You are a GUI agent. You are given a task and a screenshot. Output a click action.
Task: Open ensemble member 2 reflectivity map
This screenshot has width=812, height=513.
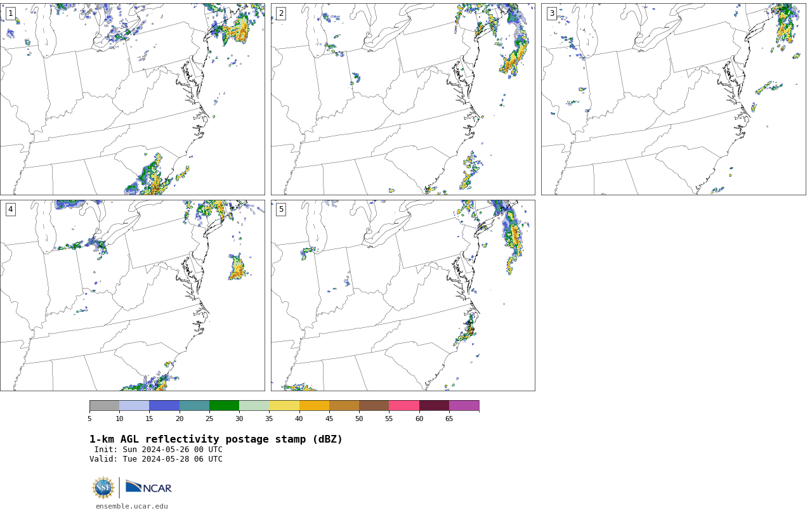tap(403, 99)
